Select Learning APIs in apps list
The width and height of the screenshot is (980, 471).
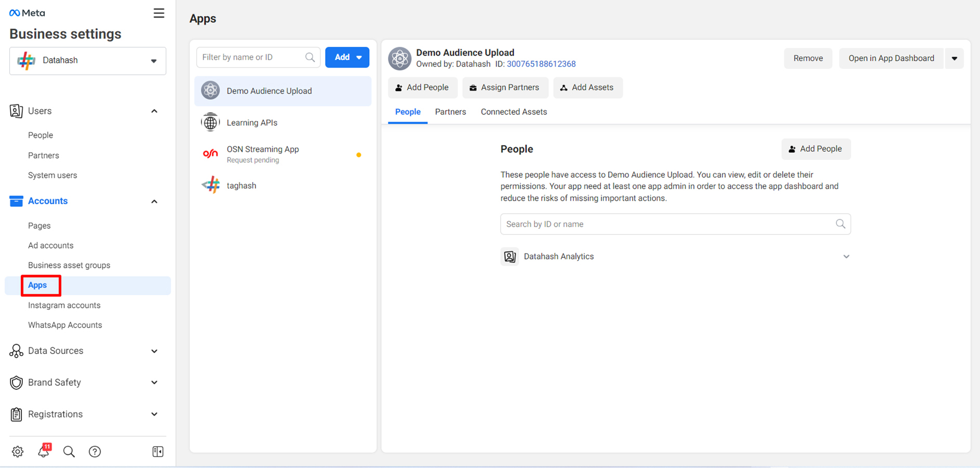[x=283, y=123]
